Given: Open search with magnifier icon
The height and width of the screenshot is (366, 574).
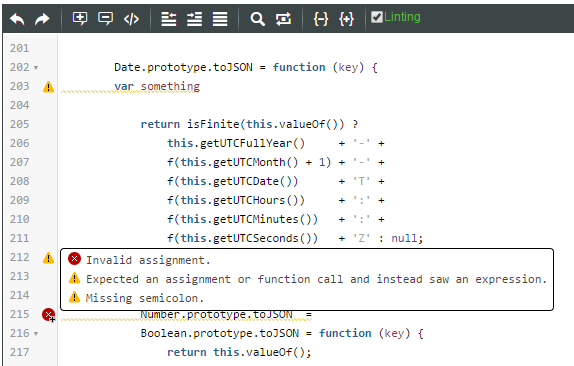Looking at the screenshot, I should [257, 19].
